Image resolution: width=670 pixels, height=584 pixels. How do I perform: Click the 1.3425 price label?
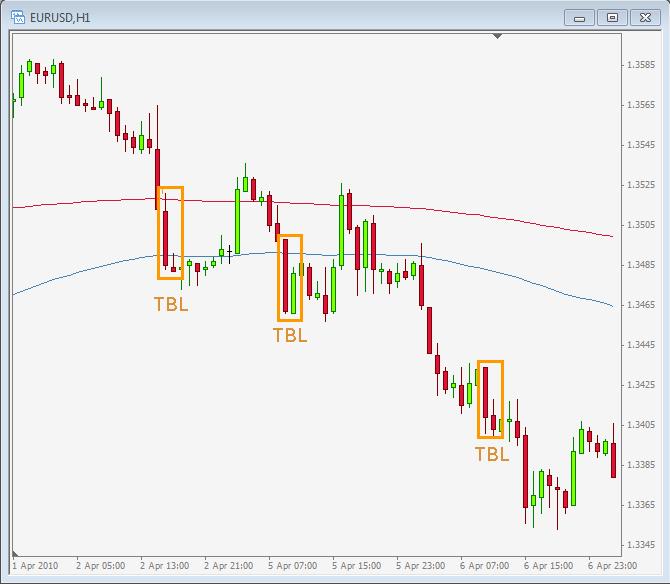point(641,385)
